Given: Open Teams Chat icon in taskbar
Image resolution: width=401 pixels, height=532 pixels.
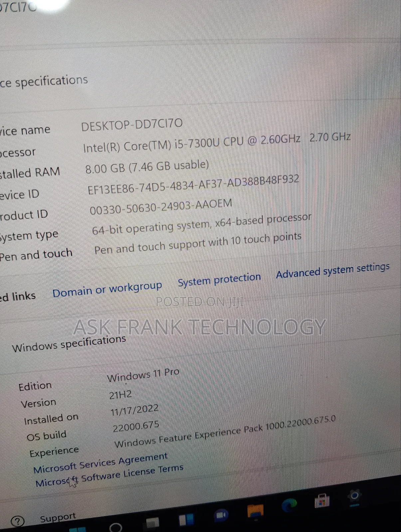Looking at the screenshot, I should pyautogui.click(x=221, y=516).
